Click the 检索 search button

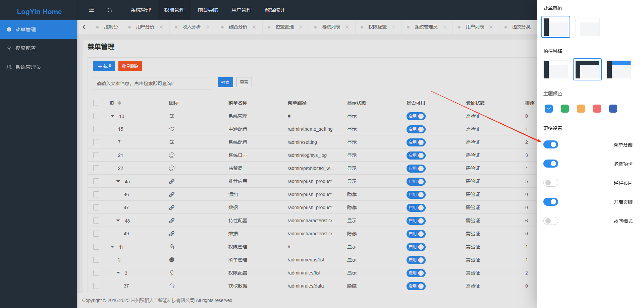point(225,82)
